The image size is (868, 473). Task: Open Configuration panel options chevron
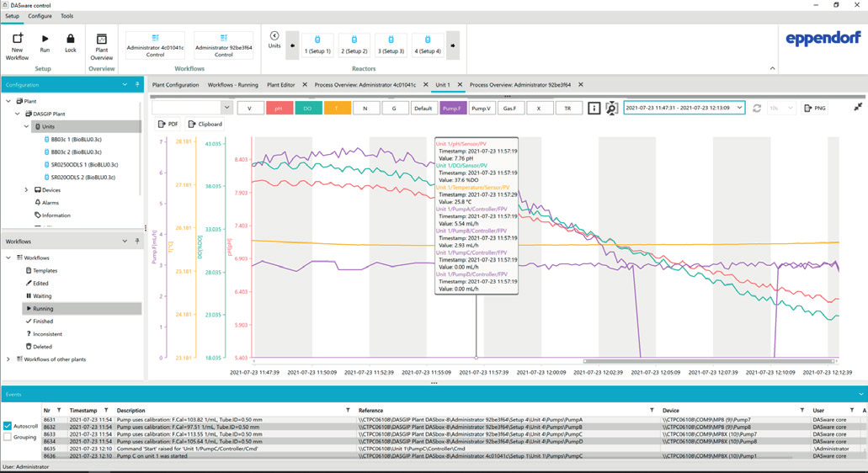(x=125, y=85)
